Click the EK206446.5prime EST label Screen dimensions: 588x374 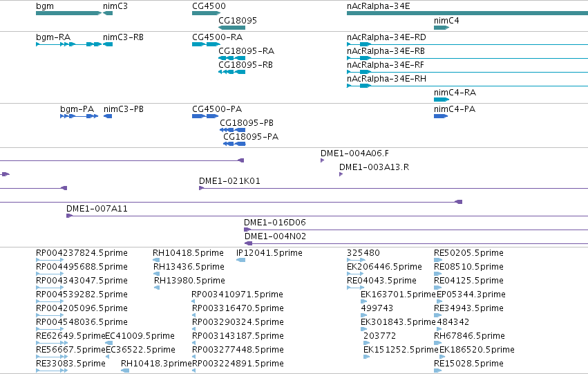tap(384, 267)
